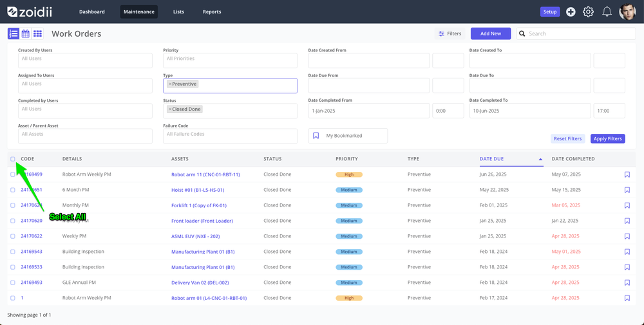This screenshot has height=325, width=644.
Task: Switch to grid view icon
Action: click(38, 33)
